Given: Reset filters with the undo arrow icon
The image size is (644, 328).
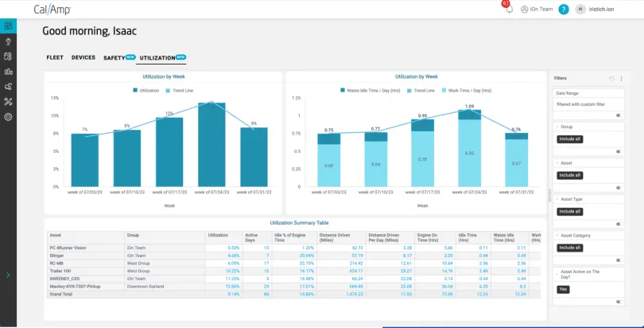Looking at the screenshot, I should [x=612, y=79].
